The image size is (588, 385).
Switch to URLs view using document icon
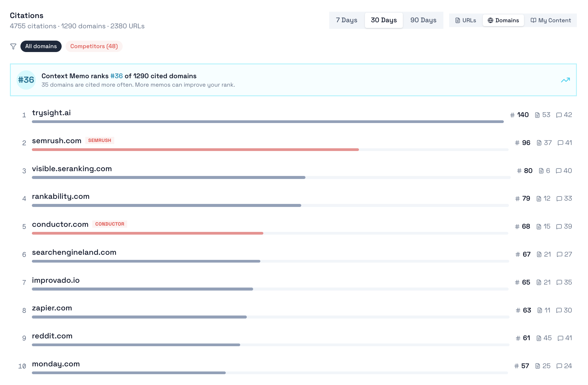click(x=465, y=20)
